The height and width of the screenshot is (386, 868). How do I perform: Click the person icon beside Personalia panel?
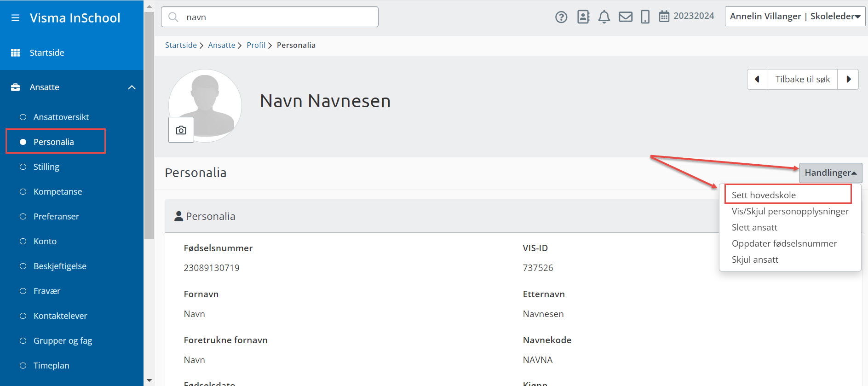click(x=179, y=216)
